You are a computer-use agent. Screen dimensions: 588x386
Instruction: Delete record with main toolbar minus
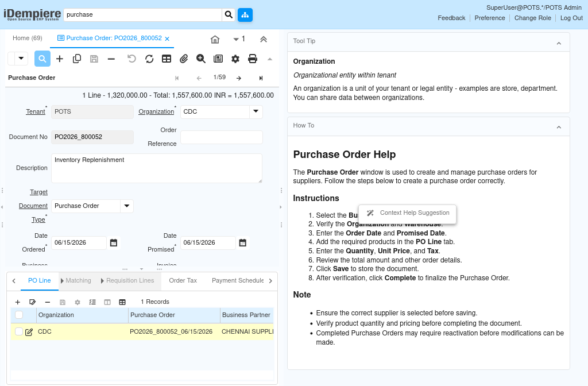111,59
